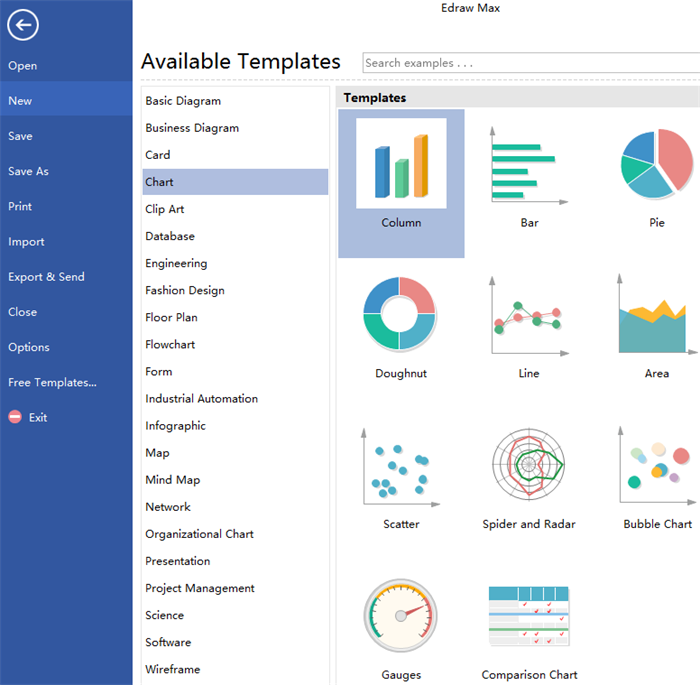The image size is (700, 685).
Task: Select the Infographic category
Action: pos(235,426)
